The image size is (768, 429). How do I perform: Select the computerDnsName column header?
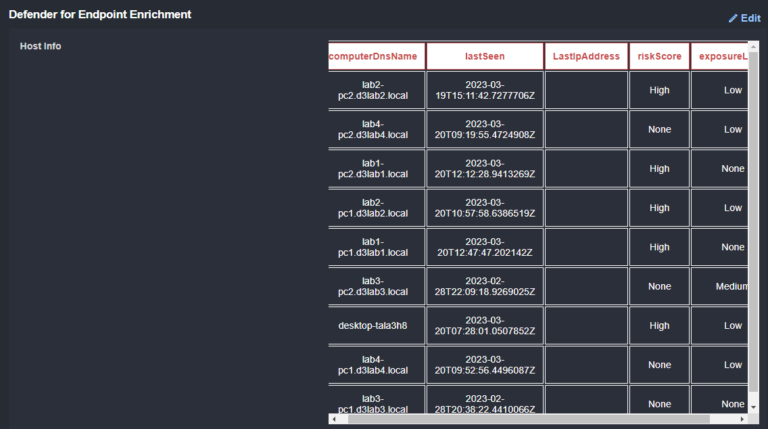click(x=376, y=56)
